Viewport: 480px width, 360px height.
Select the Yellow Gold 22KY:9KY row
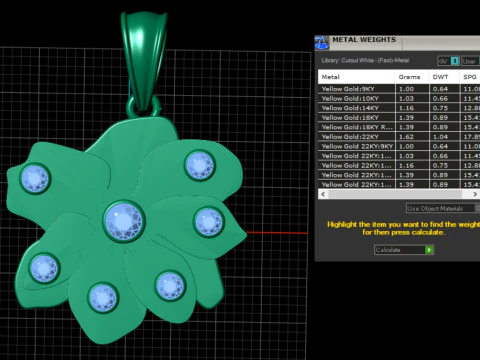point(399,146)
